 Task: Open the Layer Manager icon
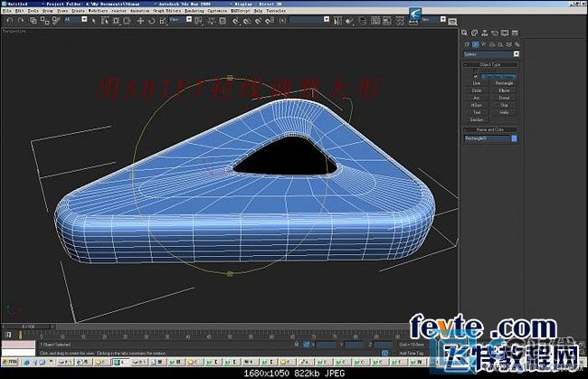click(363, 21)
